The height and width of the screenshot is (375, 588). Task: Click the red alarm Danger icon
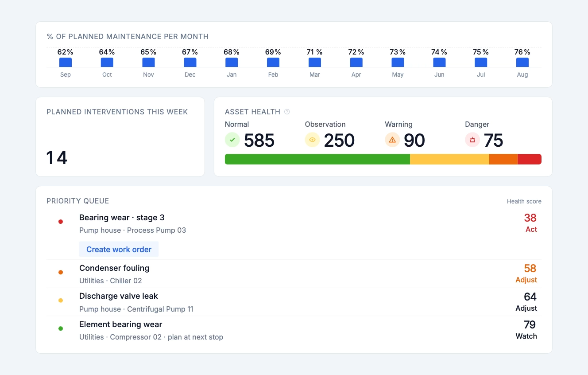pyautogui.click(x=472, y=140)
